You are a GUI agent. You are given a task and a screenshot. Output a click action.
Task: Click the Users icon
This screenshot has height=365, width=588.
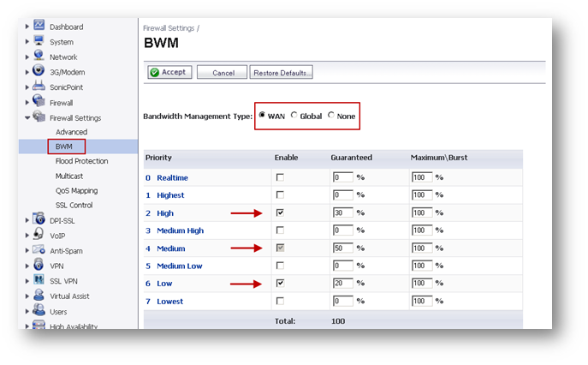tap(39, 309)
